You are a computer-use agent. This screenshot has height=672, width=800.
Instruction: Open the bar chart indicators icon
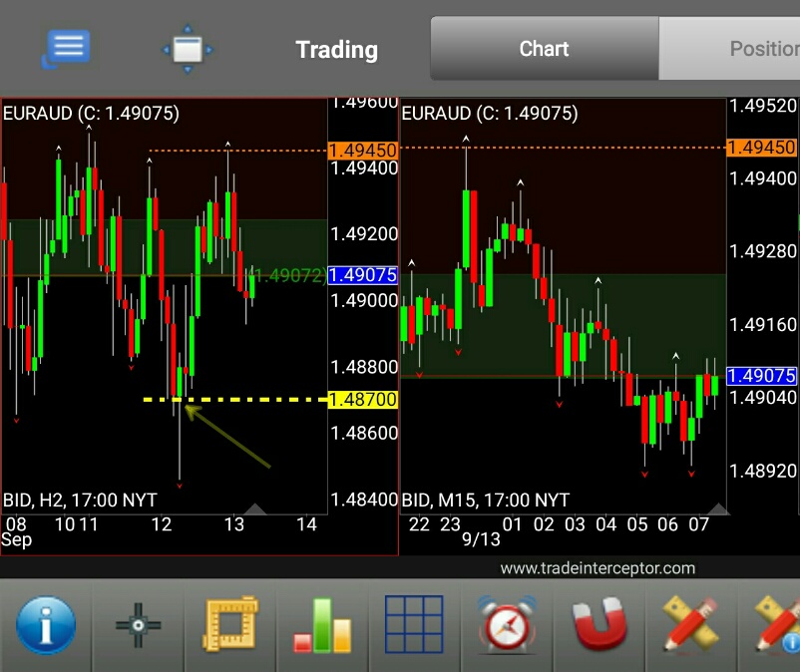pyautogui.click(x=322, y=625)
